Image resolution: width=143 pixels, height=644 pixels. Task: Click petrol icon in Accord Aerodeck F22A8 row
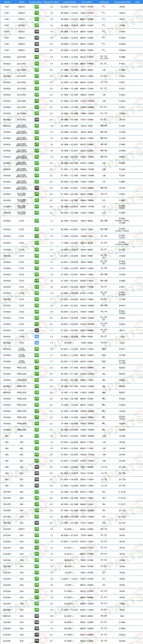tap(37, 169)
